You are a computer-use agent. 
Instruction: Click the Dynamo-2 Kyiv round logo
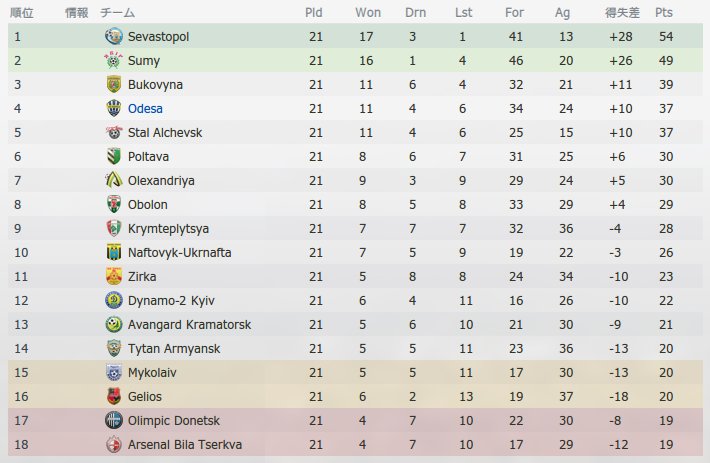point(114,300)
